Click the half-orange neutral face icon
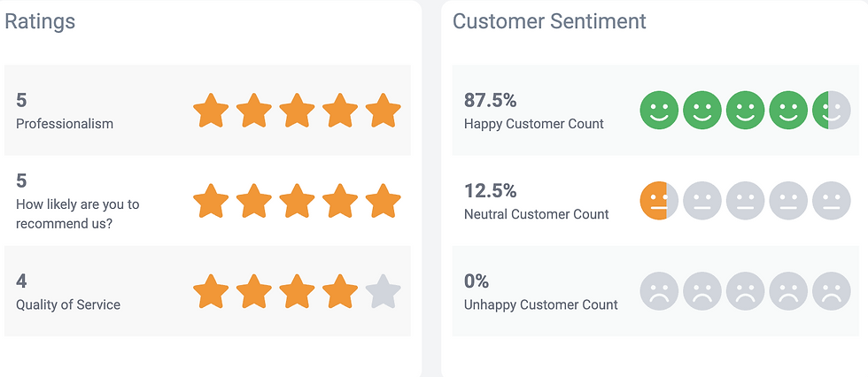This screenshot has height=377, width=868. tap(659, 201)
